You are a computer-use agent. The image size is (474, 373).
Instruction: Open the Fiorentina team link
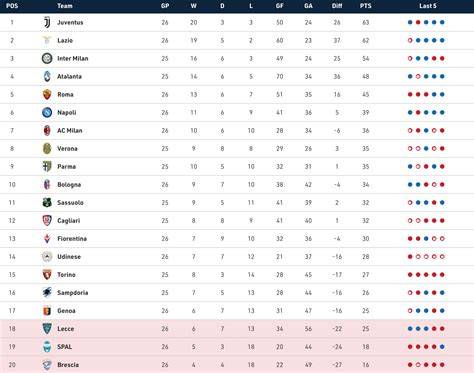point(72,239)
